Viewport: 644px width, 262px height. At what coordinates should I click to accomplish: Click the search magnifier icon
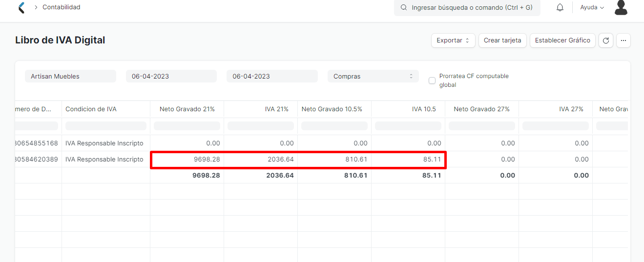404,8
